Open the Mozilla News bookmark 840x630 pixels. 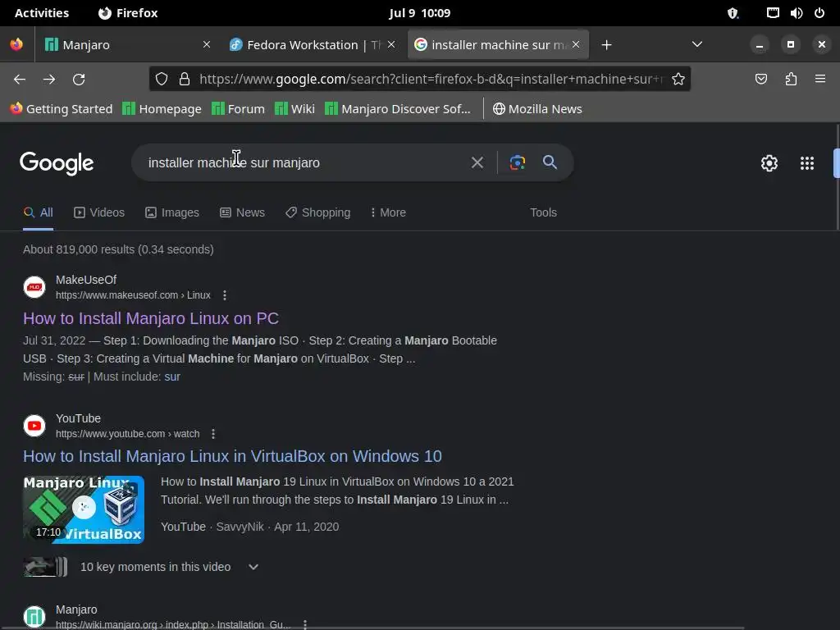tap(537, 109)
